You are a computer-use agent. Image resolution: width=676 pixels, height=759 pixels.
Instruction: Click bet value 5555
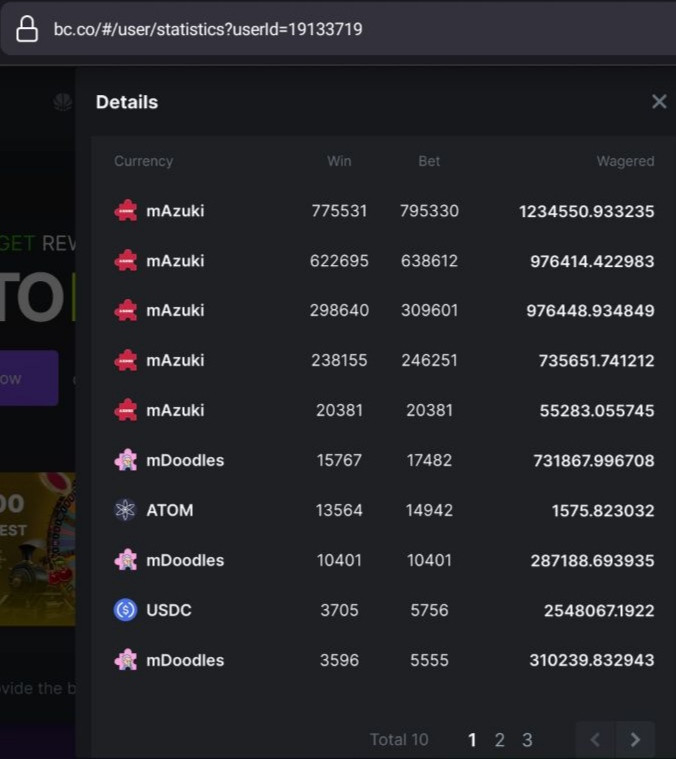click(429, 660)
